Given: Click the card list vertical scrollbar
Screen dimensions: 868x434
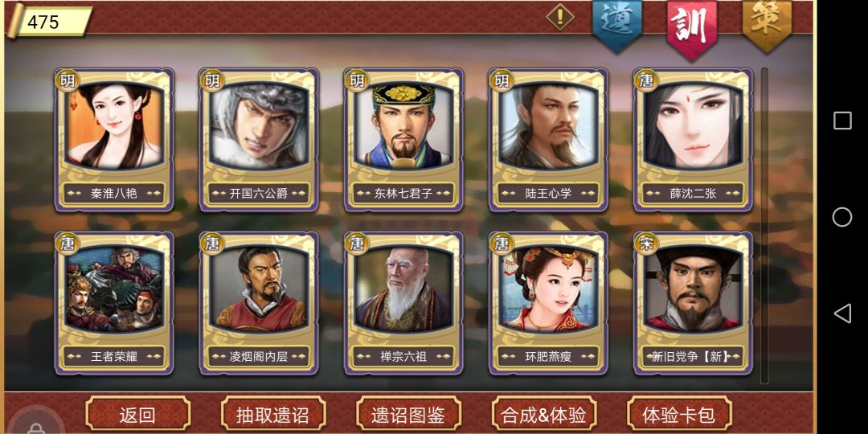Looking at the screenshot, I should pyautogui.click(x=764, y=225).
